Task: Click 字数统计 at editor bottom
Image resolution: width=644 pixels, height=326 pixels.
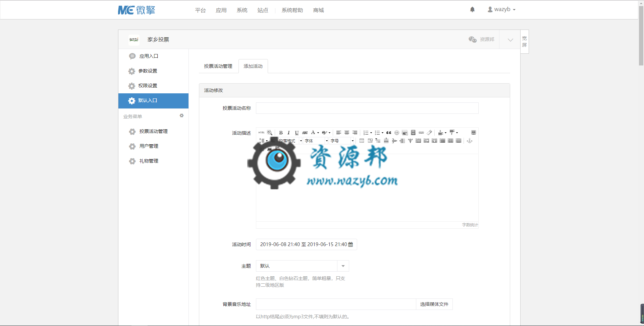Action: click(x=470, y=225)
